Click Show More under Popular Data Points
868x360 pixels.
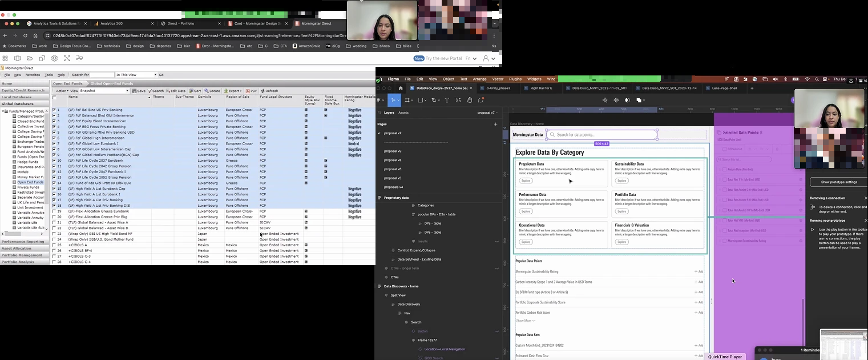(x=526, y=321)
